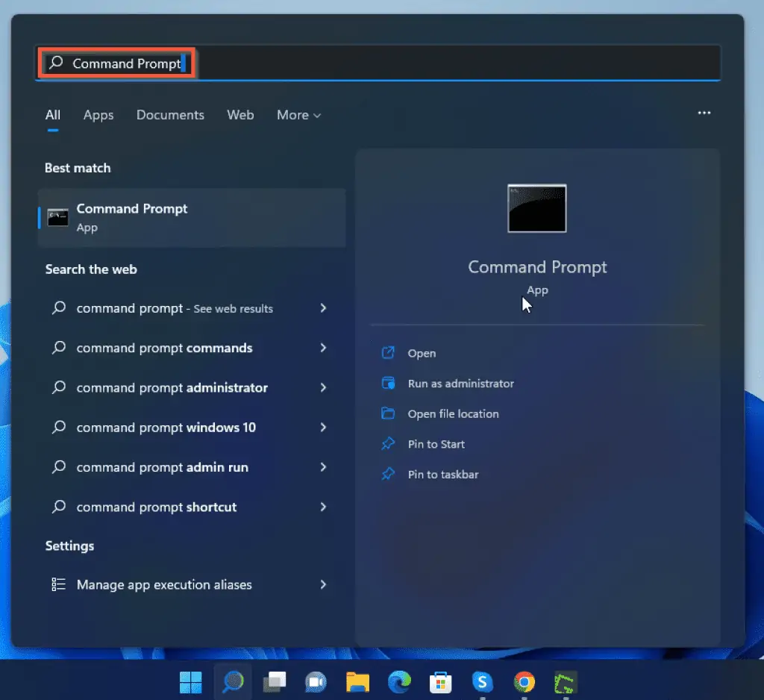Screen dimensions: 764x700
Task: Open the green snipping app taskbar icon
Action: pyautogui.click(x=566, y=682)
